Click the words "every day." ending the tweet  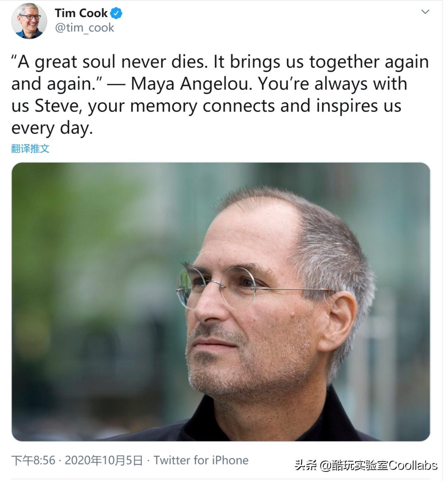tap(52, 128)
